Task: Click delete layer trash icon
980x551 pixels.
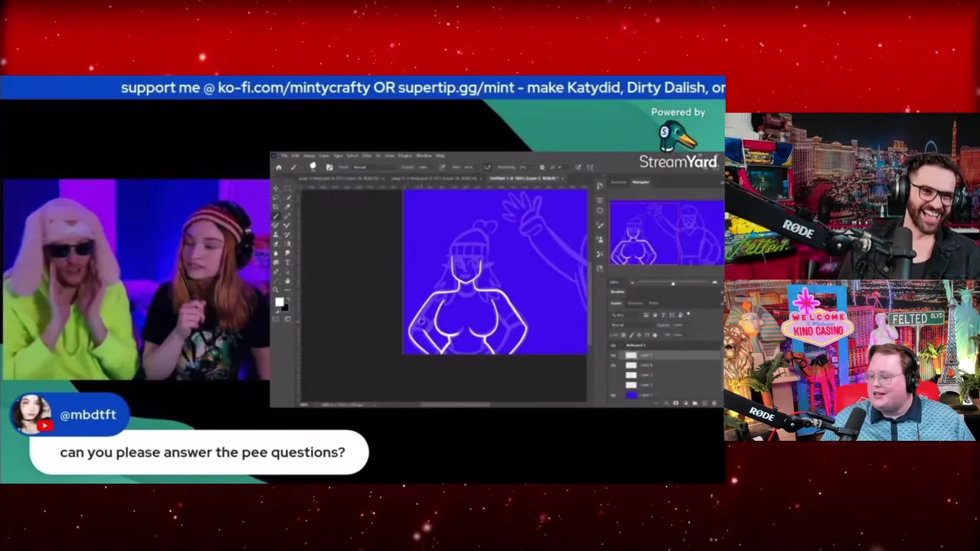Action: tap(714, 403)
